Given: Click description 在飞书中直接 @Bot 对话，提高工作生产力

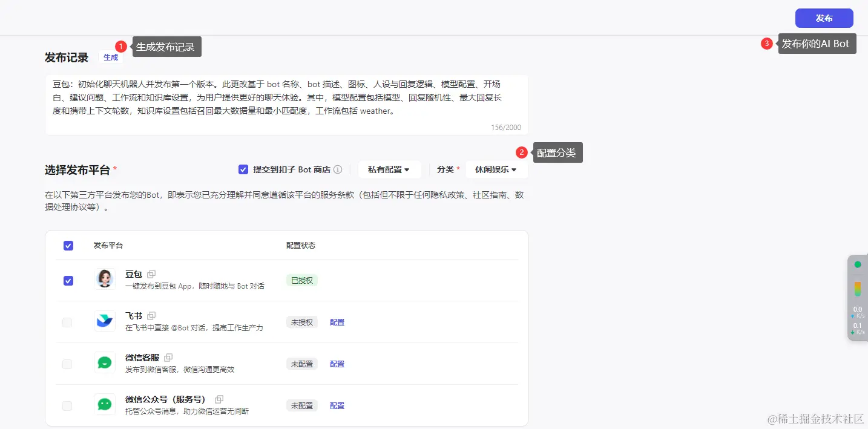Looking at the screenshot, I should tap(194, 327).
